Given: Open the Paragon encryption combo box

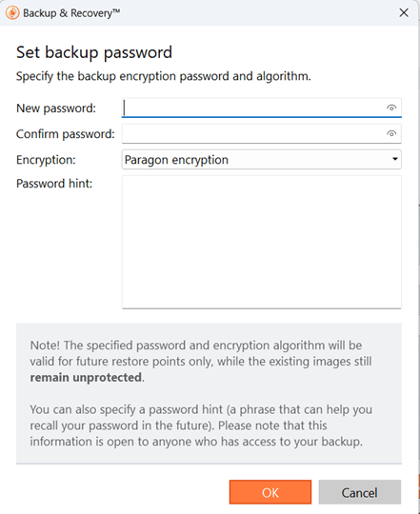Looking at the screenshot, I should pos(261,160).
